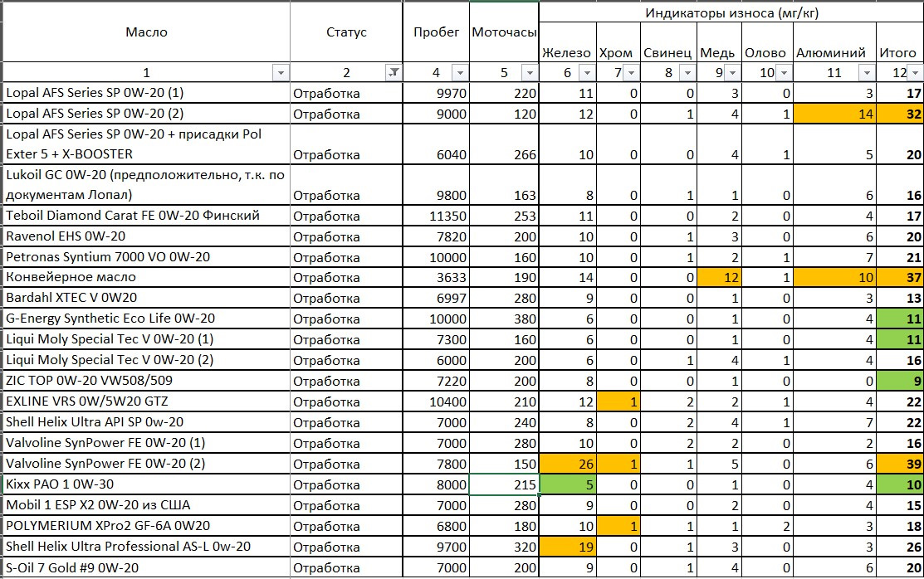
Task: Click mileage 10400 for EXLINE VRS
Action: [436, 401]
